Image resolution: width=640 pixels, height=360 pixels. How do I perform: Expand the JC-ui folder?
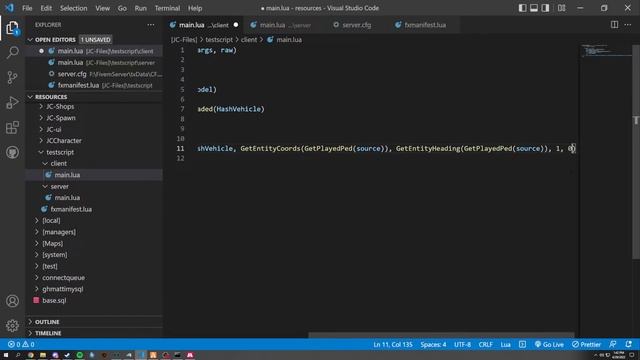point(53,129)
